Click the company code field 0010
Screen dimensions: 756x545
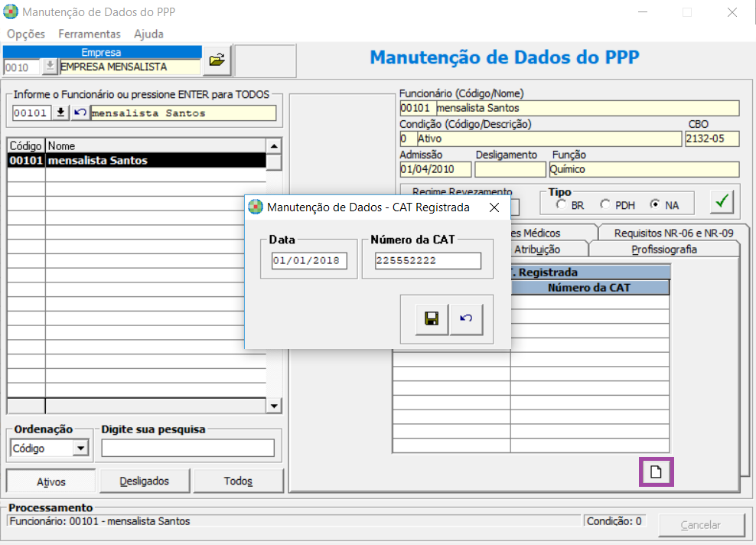pyautogui.click(x=21, y=67)
